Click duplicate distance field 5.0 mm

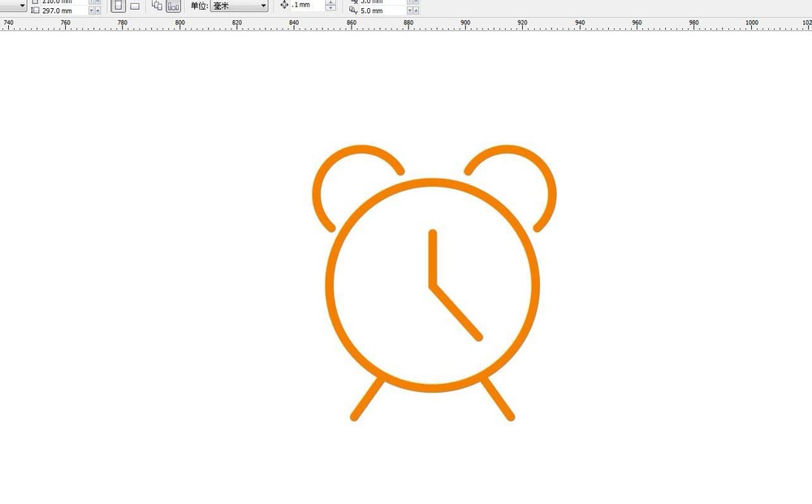[382, 11]
